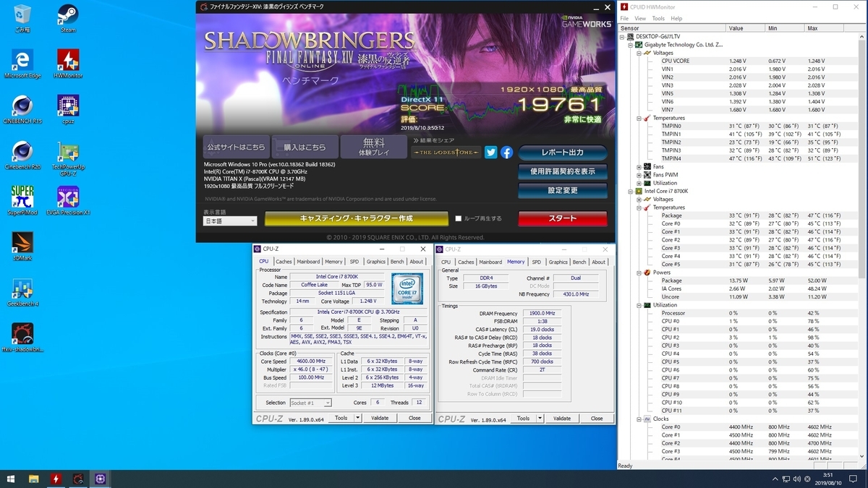Open the 3DMark desktop icon

pyautogui.click(x=22, y=246)
